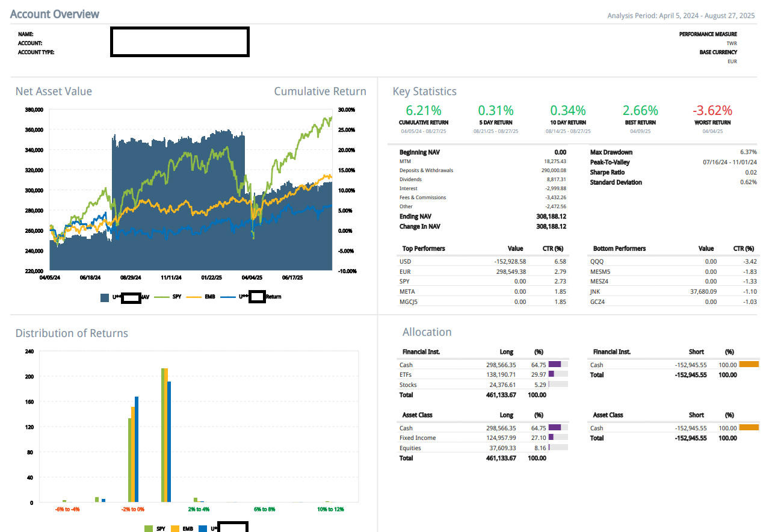
Task: Click the SPY legend marker under NAV chart
Action: (162, 297)
